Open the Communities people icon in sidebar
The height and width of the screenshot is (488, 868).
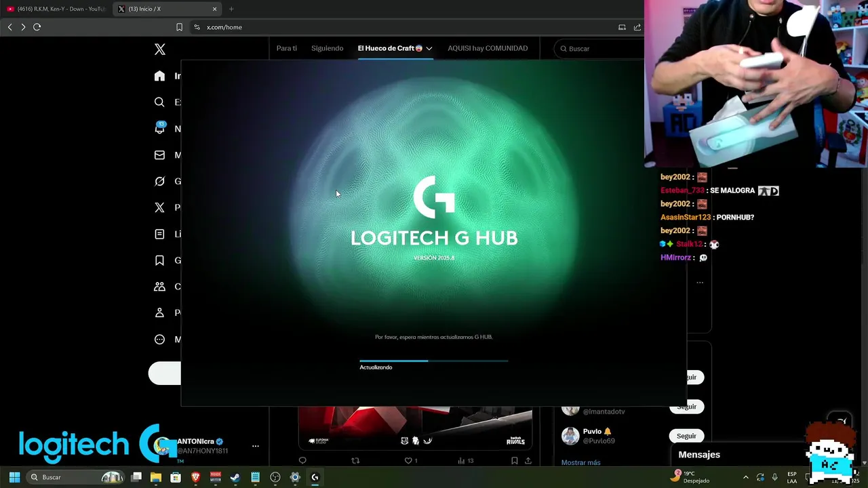click(x=159, y=287)
